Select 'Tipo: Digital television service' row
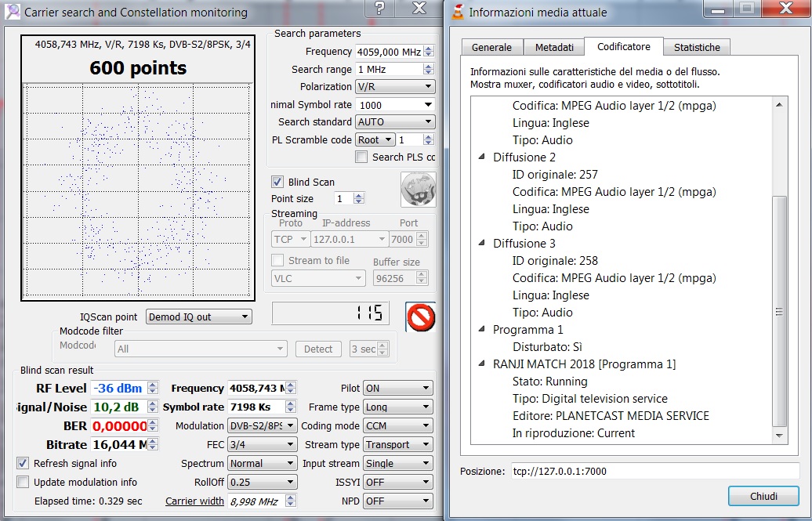 coord(590,399)
